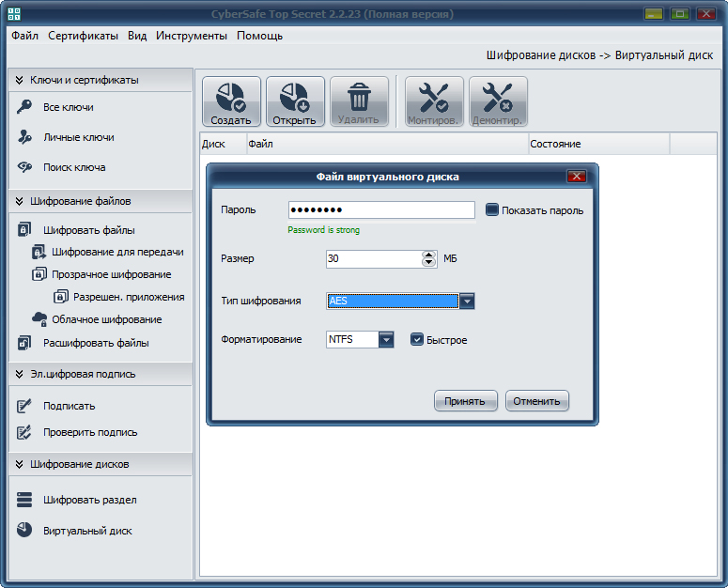Click the Состояние column header

click(599, 144)
